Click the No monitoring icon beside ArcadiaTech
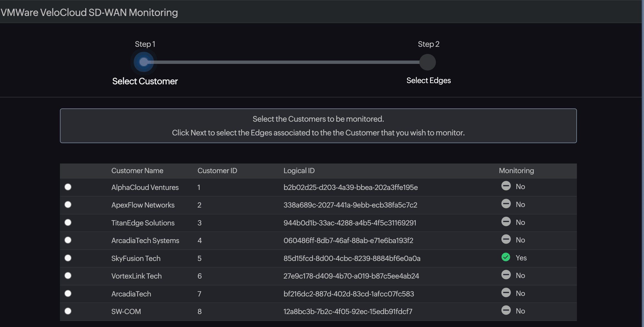This screenshot has height=327, width=644. tap(506, 293)
